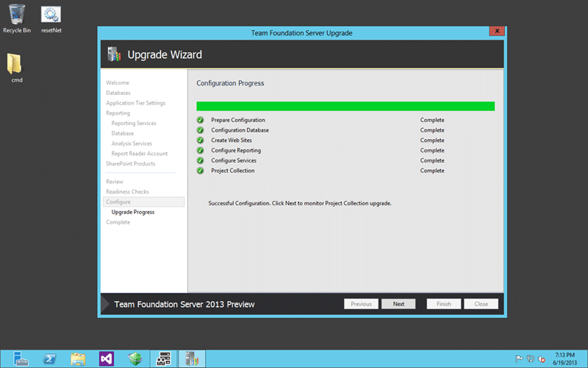Viewport: 588px width, 368px height.
Task: Click the Close button in wizard footer
Action: click(x=481, y=304)
